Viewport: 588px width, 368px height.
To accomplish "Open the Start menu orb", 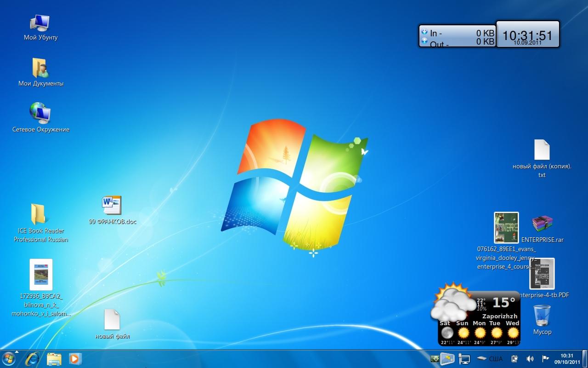I will point(9,359).
